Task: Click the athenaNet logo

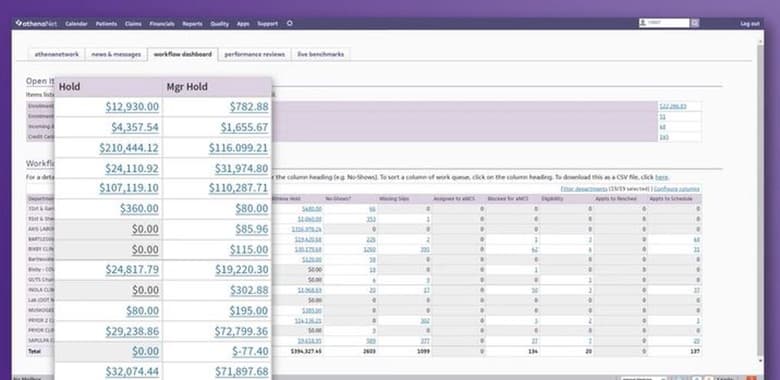Action: pos(36,23)
